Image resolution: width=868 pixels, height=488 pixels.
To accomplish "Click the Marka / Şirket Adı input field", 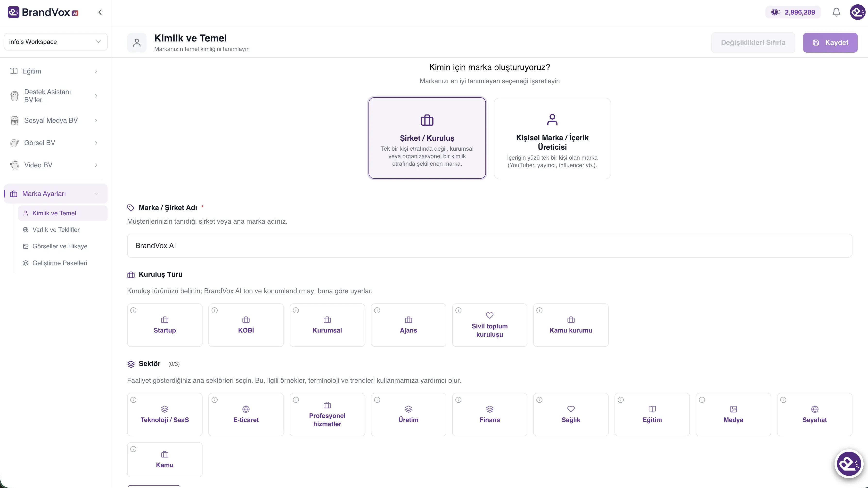I will click(x=489, y=246).
